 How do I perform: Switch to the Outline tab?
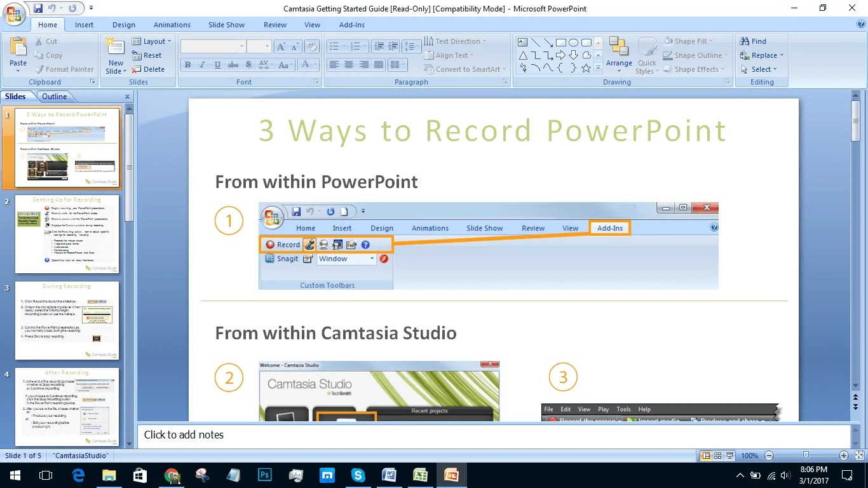click(x=54, y=96)
